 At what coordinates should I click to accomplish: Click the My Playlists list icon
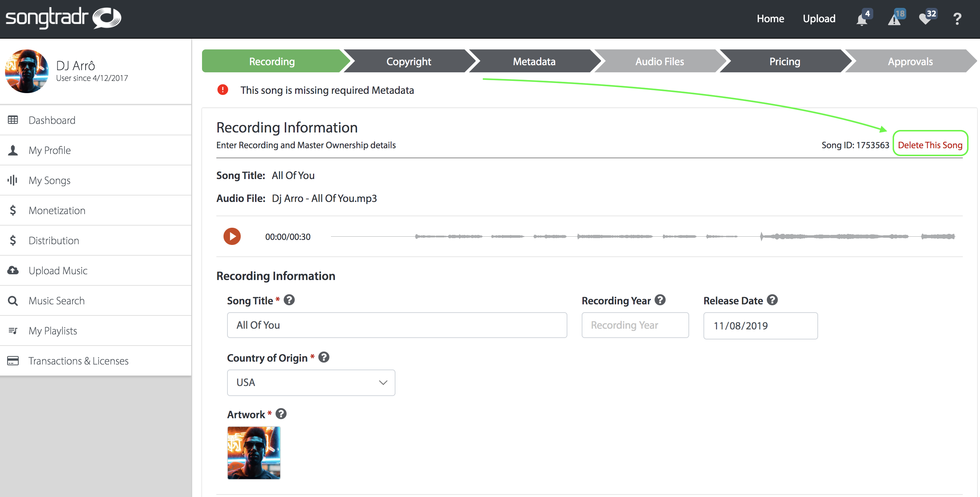[x=13, y=331]
